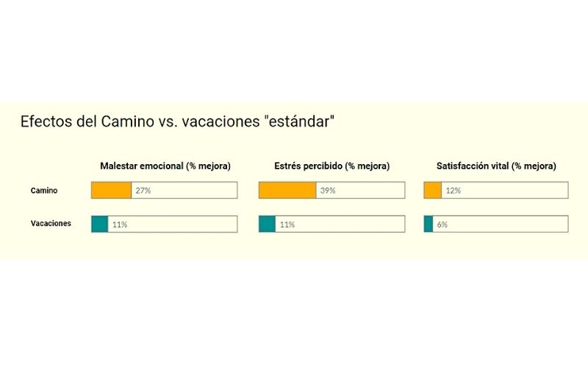The width and height of the screenshot is (588, 368).
Task: Click the "Vacaciones" row label
Action: tap(51, 224)
